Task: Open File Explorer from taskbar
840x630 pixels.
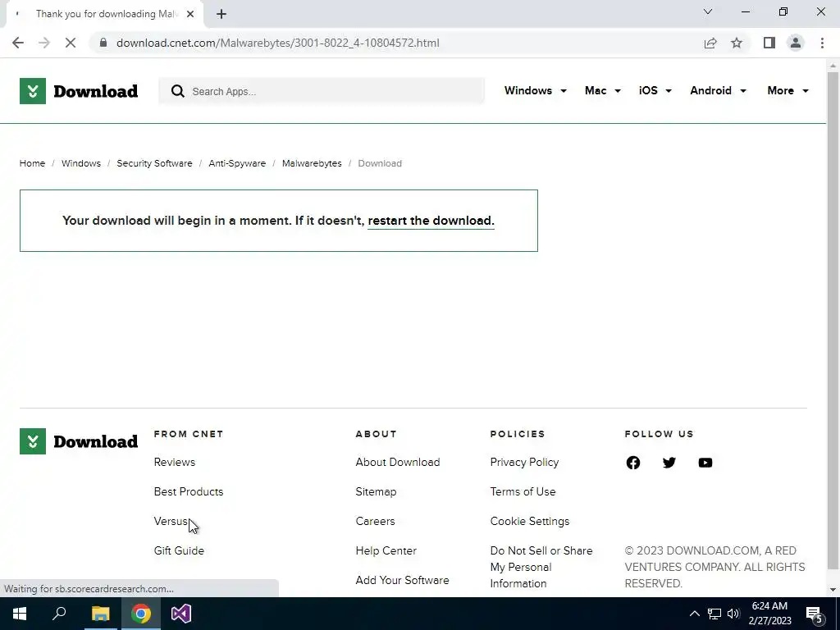Action: click(100, 614)
